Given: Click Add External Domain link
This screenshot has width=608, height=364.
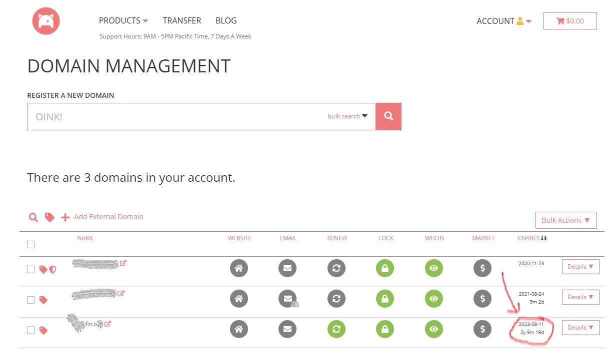Looking at the screenshot, I should pyautogui.click(x=108, y=217).
